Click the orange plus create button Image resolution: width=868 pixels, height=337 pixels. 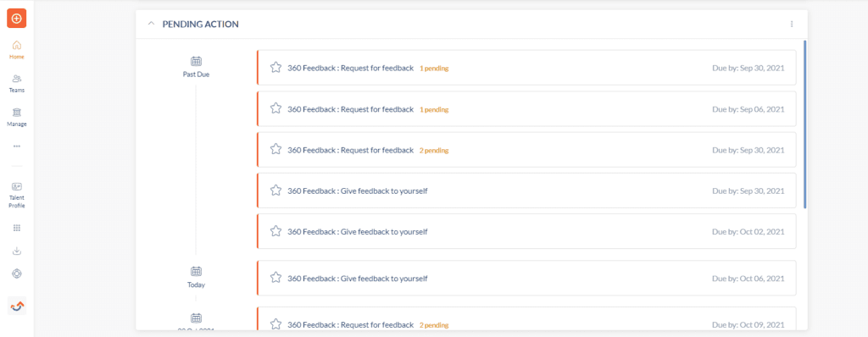point(17,19)
